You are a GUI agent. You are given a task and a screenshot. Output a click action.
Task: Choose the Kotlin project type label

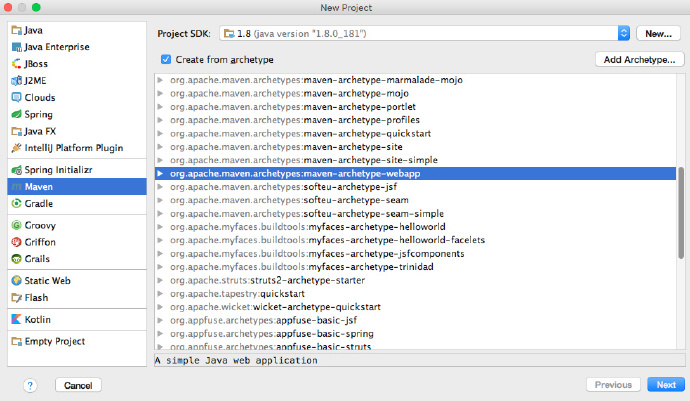coord(37,319)
